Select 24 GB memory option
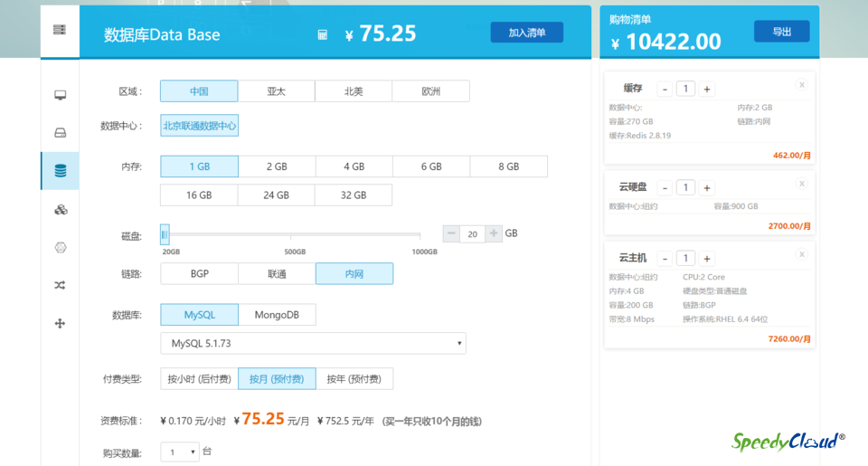The height and width of the screenshot is (466, 868). [277, 195]
